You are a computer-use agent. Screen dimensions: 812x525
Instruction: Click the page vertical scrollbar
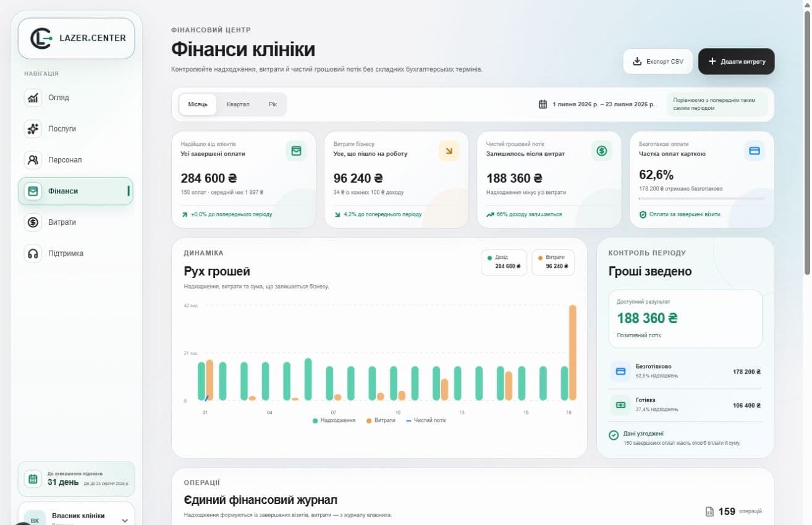tap(807, 142)
